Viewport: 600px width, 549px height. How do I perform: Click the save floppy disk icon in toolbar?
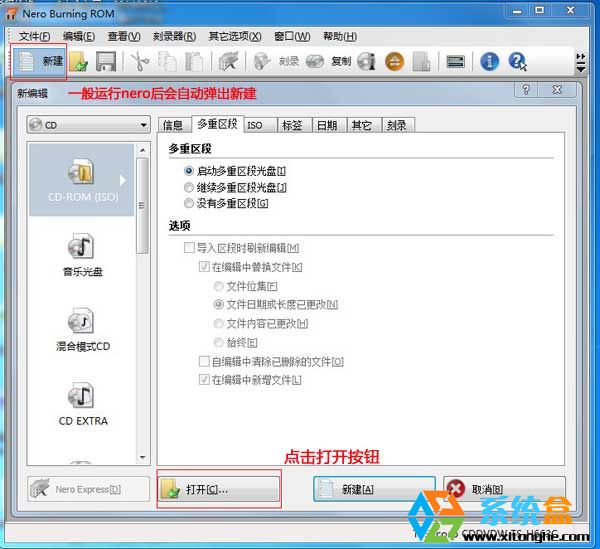point(106,61)
